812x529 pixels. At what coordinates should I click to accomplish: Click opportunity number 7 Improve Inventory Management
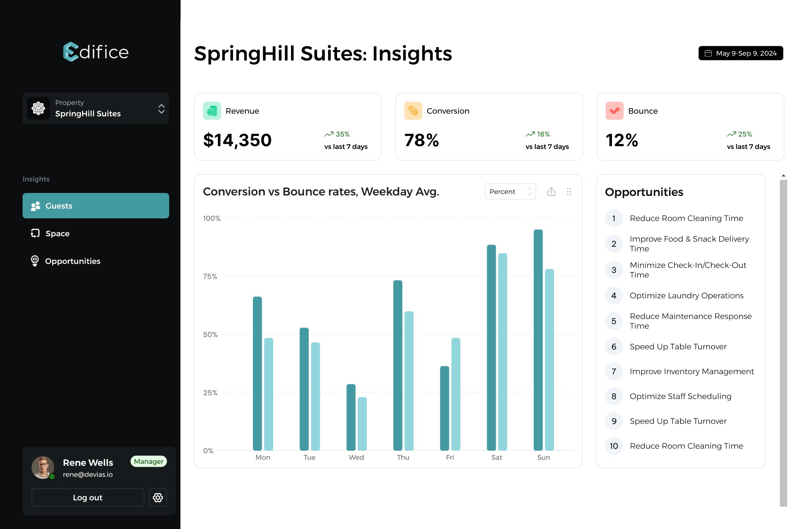[691, 371]
